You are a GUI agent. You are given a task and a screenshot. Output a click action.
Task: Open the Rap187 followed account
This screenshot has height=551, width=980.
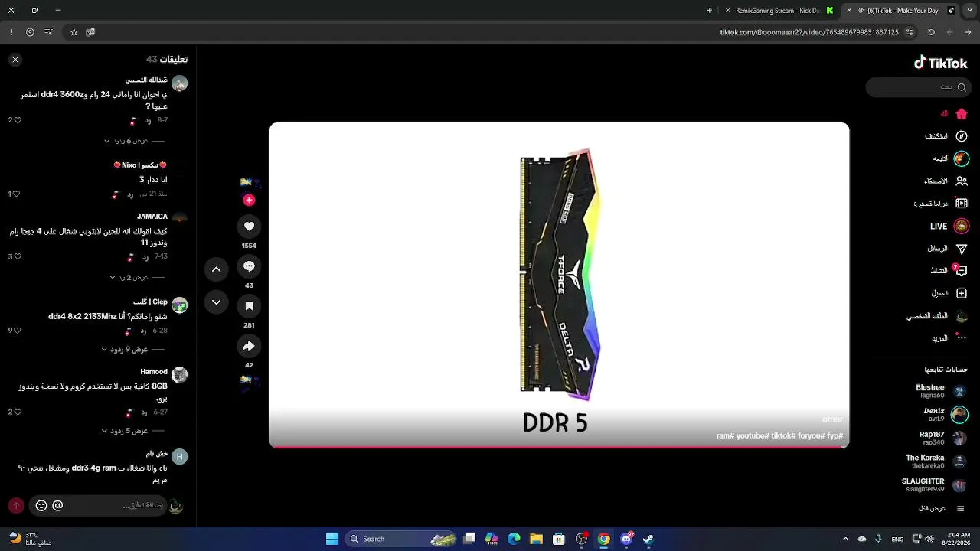tap(942, 438)
